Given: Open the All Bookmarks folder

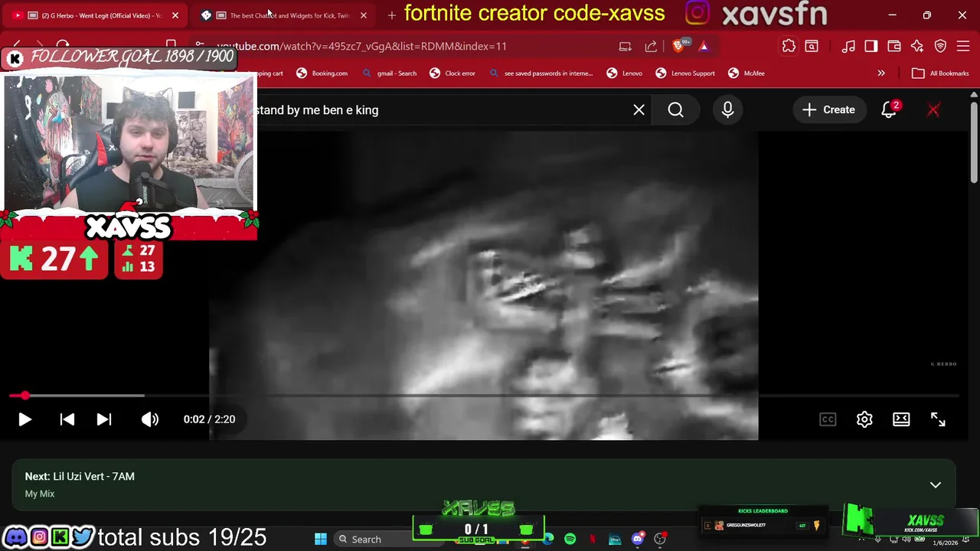Looking at the screenshot, I should click(941, 73).
